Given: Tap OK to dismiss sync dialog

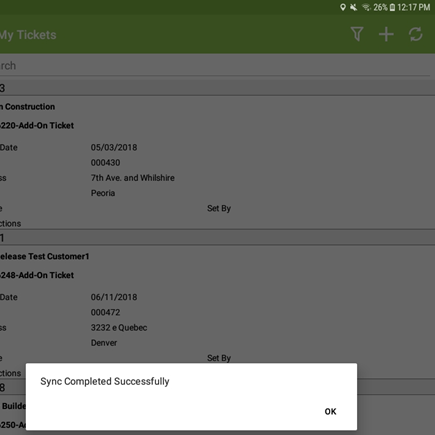Looking at the screenshot, I should coord(330,412).
